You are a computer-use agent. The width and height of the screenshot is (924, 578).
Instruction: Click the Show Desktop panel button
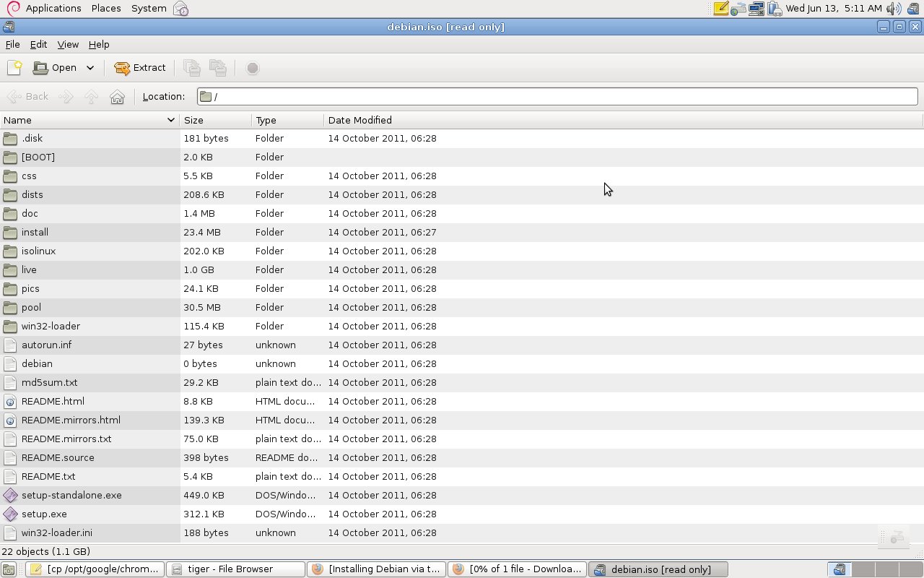[9, 569]
